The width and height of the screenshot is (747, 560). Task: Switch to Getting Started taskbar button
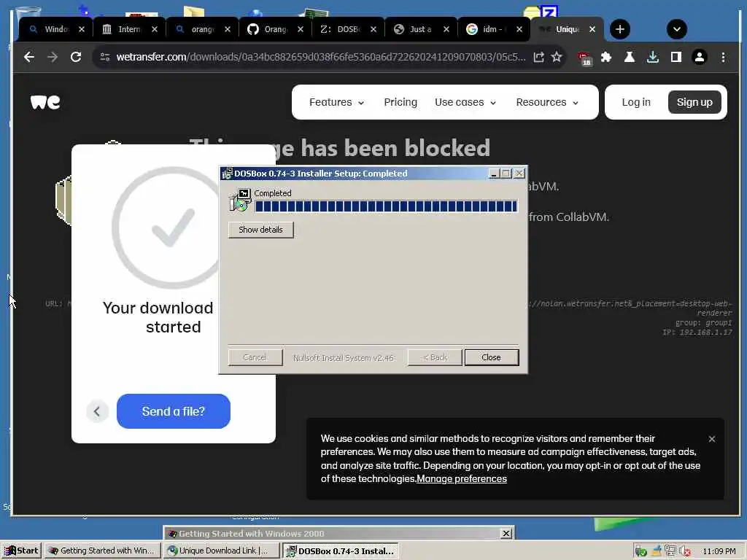[103, 551]
